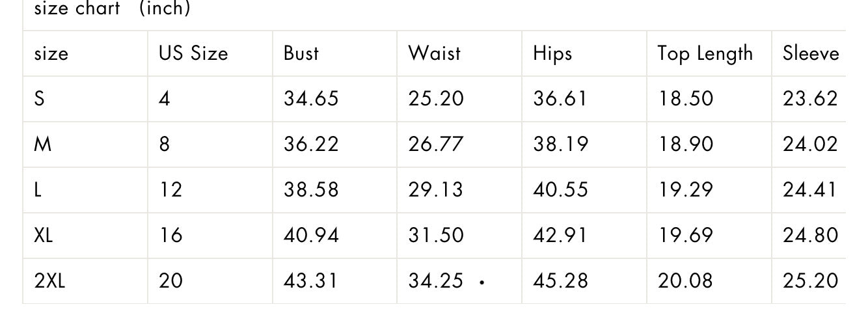Screen dimensions: 868x313
Task: Select bust value 34.65
Action: [x=311, y=99]
